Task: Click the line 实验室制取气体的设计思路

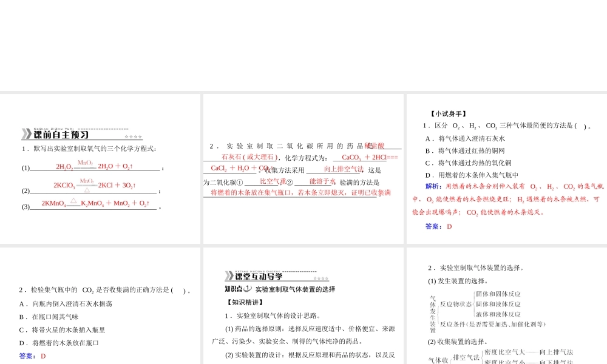Action: tap(273, 315)
